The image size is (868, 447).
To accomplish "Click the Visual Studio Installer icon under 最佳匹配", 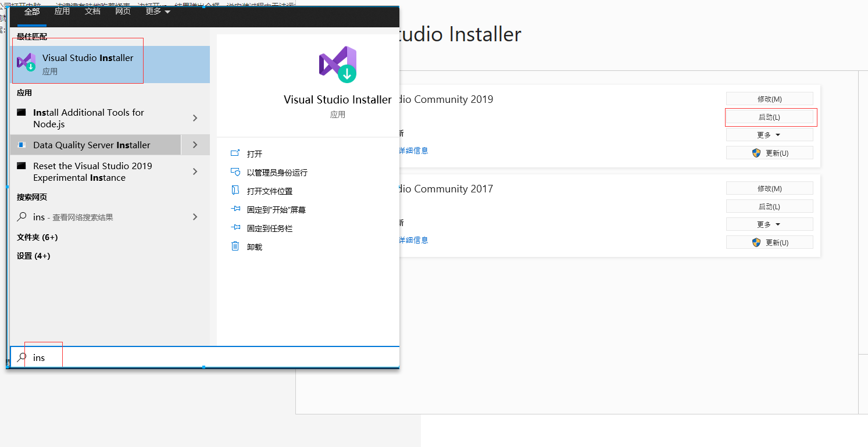I will point(26,62).
